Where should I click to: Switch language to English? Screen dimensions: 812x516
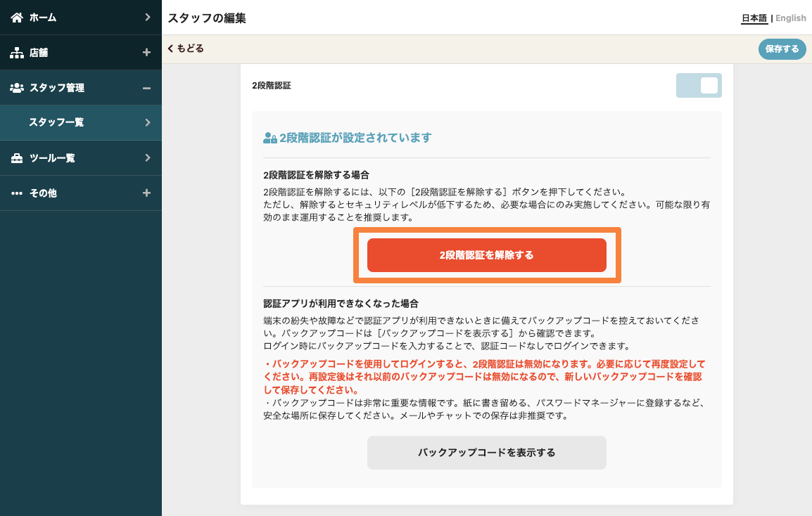click(790, 18)
